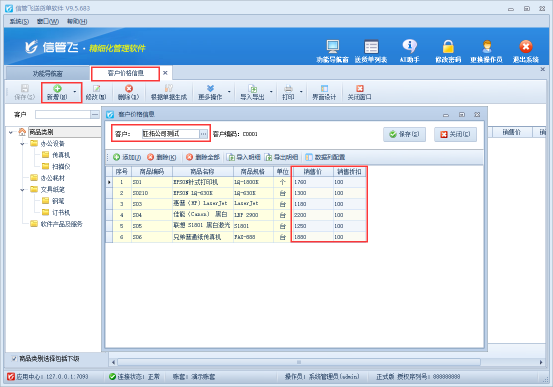Screen dimensions: 553x387
Task: Click the green 连接状态 check icon
Action: point(113,377)
